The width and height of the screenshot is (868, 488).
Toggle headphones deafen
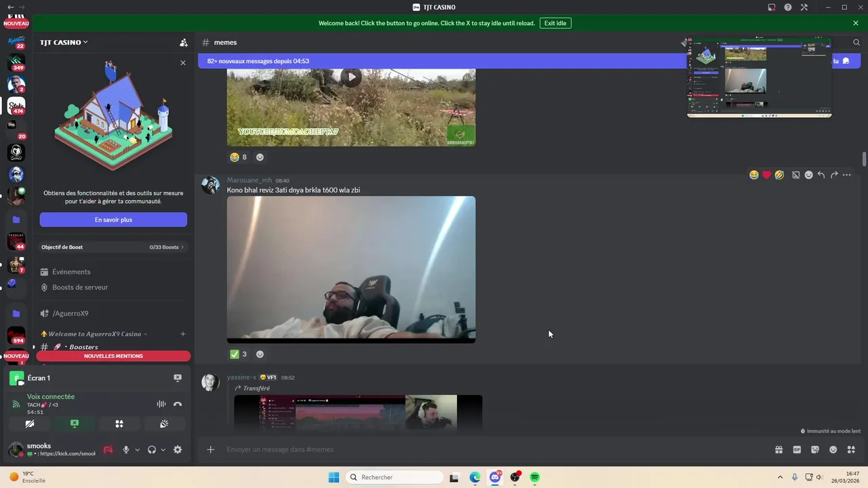(x=152, y=449)
